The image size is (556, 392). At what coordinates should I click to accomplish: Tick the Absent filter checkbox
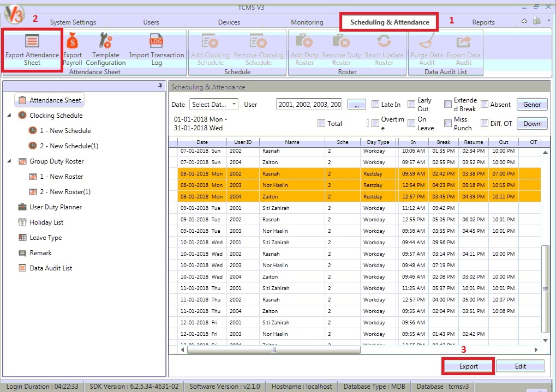[485, 105]
